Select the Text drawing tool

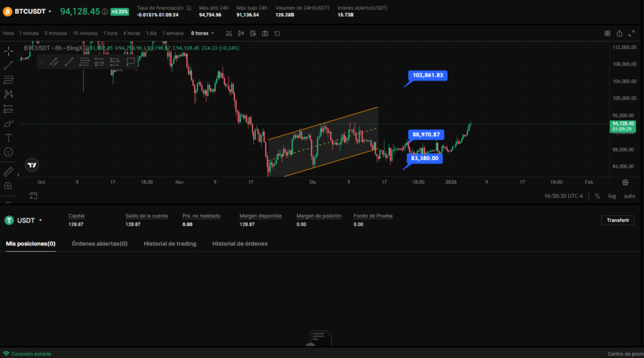pos(9,138)
